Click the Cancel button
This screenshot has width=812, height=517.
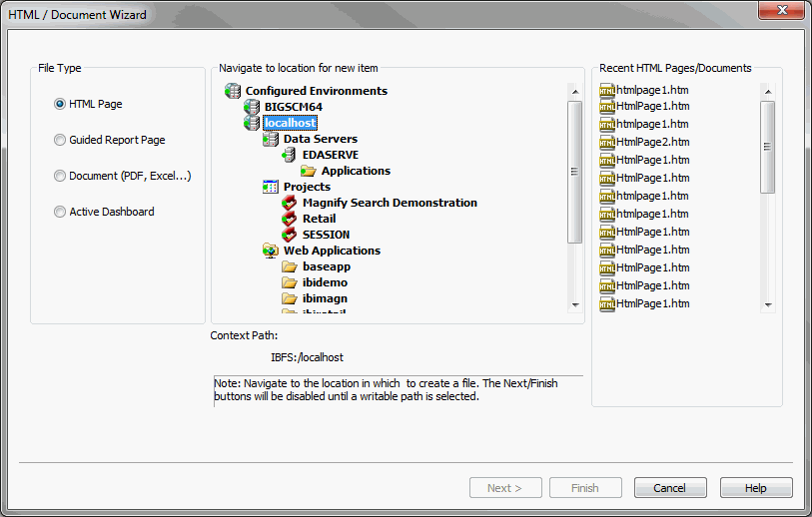670,488
